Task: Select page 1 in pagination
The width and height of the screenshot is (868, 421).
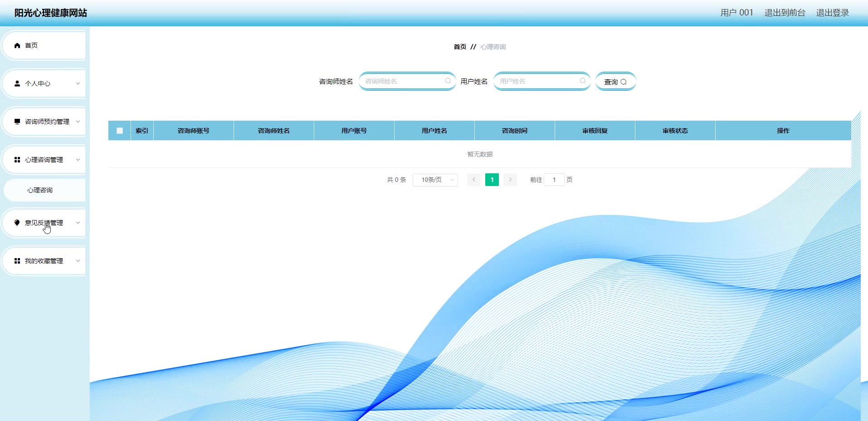Action: 492,180
